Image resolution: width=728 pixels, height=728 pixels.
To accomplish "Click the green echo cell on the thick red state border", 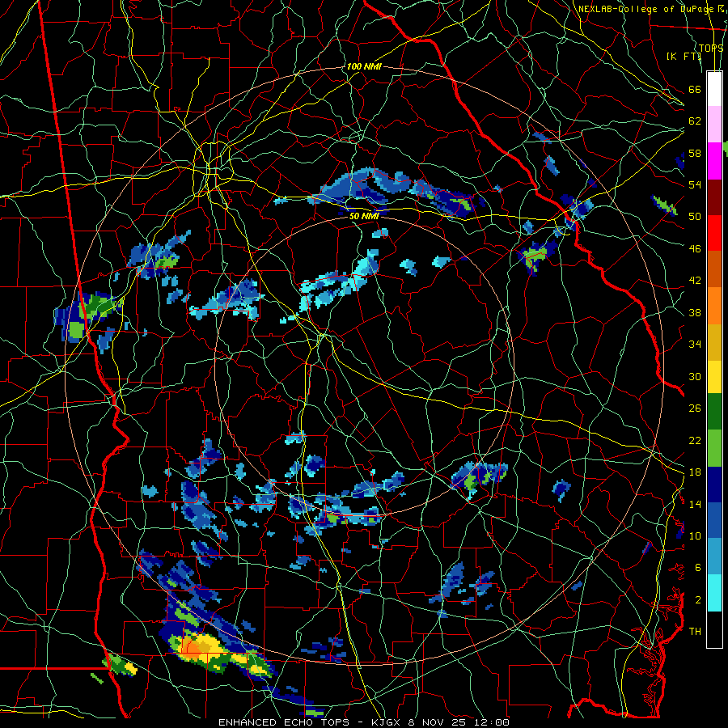I will (98, 306).
